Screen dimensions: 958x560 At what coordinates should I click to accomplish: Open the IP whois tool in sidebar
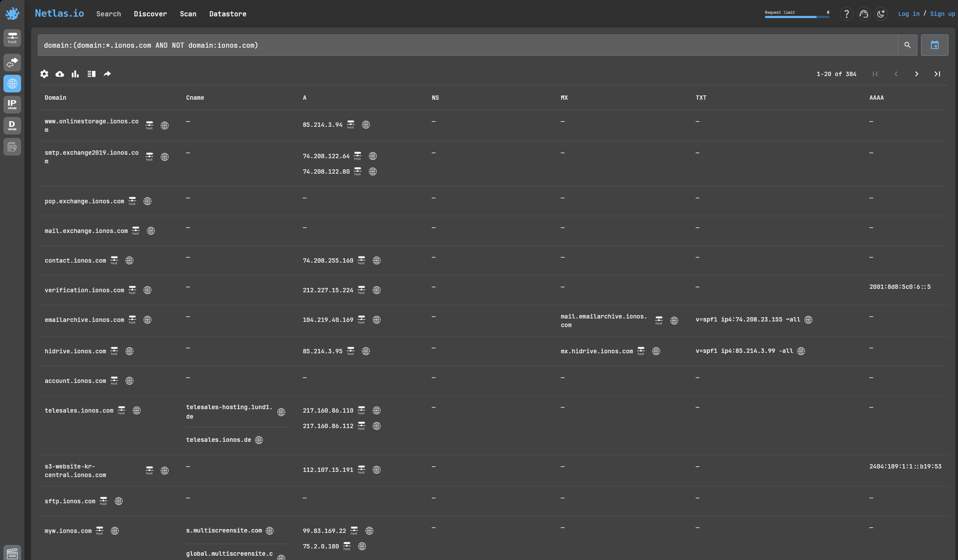pos(12,104)
